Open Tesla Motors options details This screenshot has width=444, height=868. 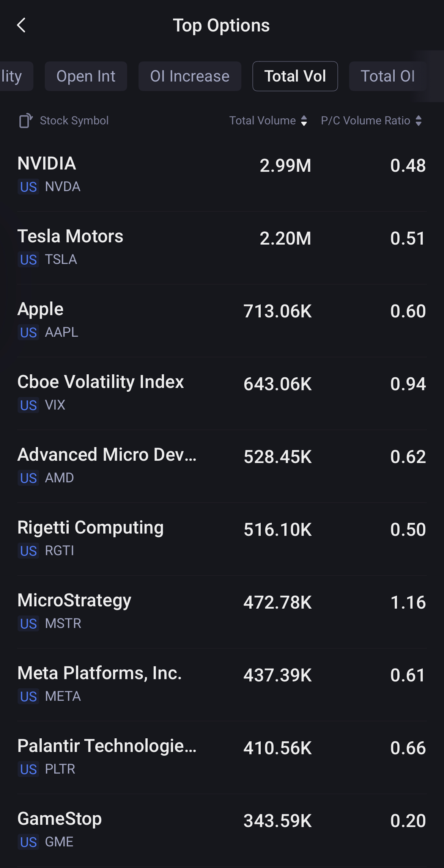pyautogui.click(x=222, y=247)
